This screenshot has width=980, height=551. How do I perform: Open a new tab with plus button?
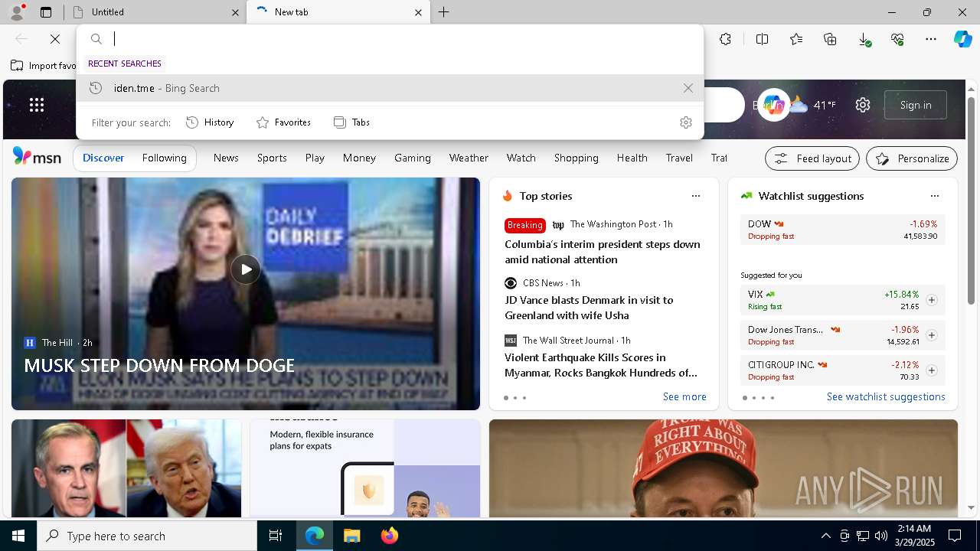point(444,12)
